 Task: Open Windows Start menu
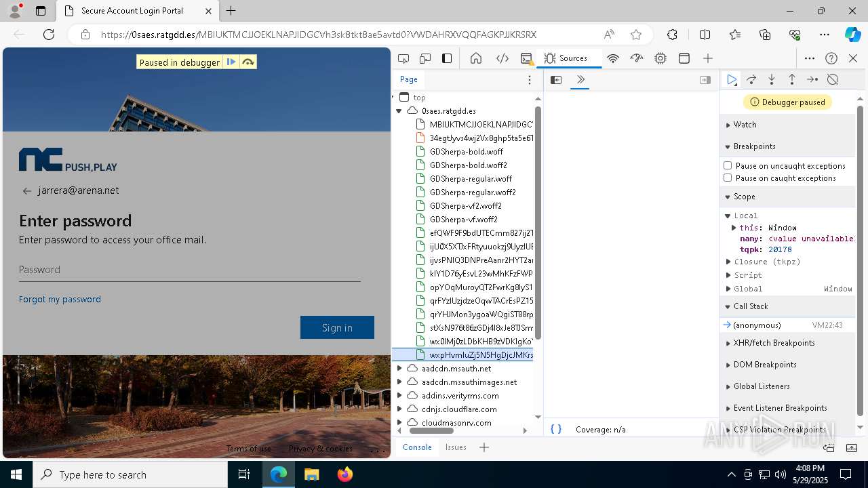[16, 474]
